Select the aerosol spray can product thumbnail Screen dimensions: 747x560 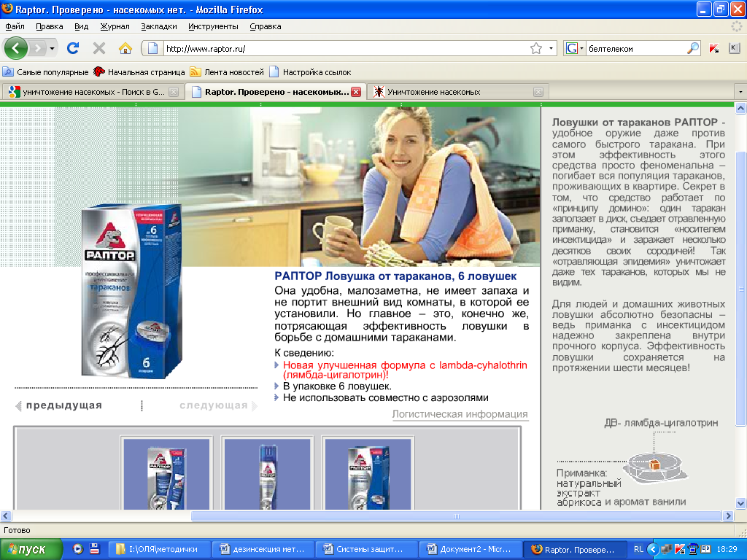click(x=267, y=474)
